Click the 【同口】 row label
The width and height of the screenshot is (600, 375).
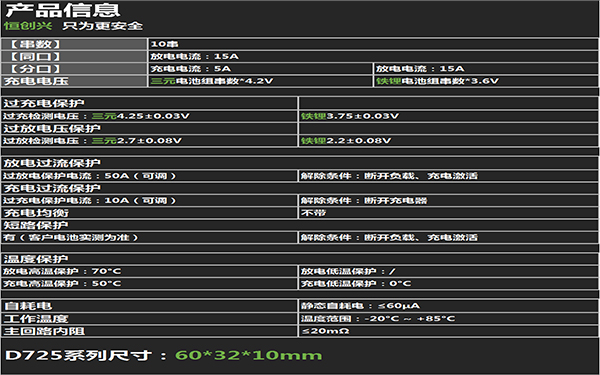pyautogui.click(x=74, y=56)
